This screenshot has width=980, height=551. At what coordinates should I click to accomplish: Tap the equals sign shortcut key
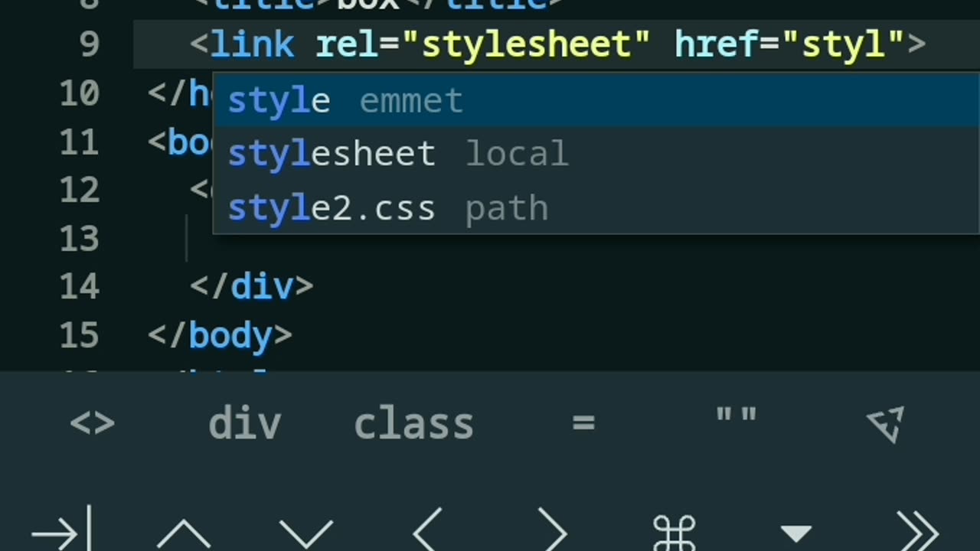(x=583, y=423)
